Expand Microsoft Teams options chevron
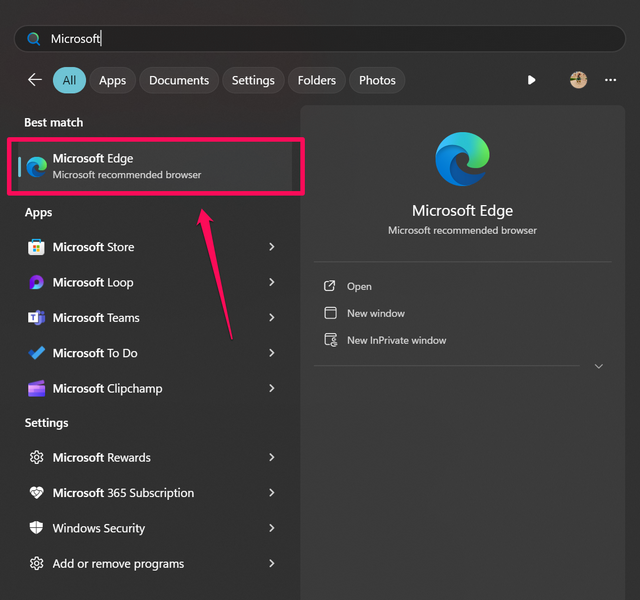The image size is (640, 600). [x=271, y=318]
